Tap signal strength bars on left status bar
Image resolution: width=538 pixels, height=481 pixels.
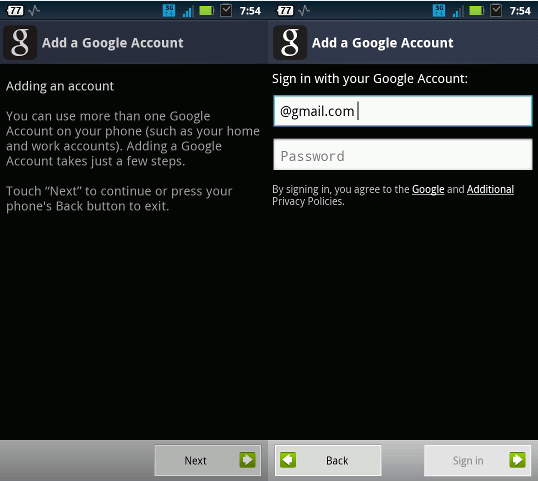(x=188, y=11)
